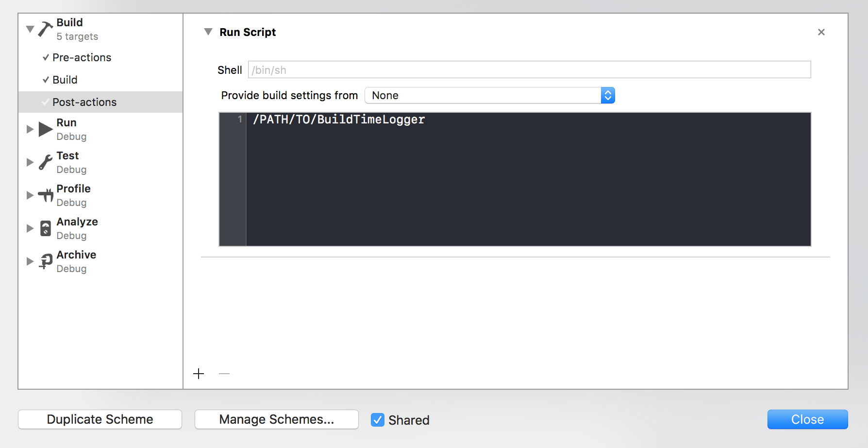The height and width of the screenshot is (448, 868).
Task: Click the Analyze icon
Action: pyautogui.click(x=45, y=228)
